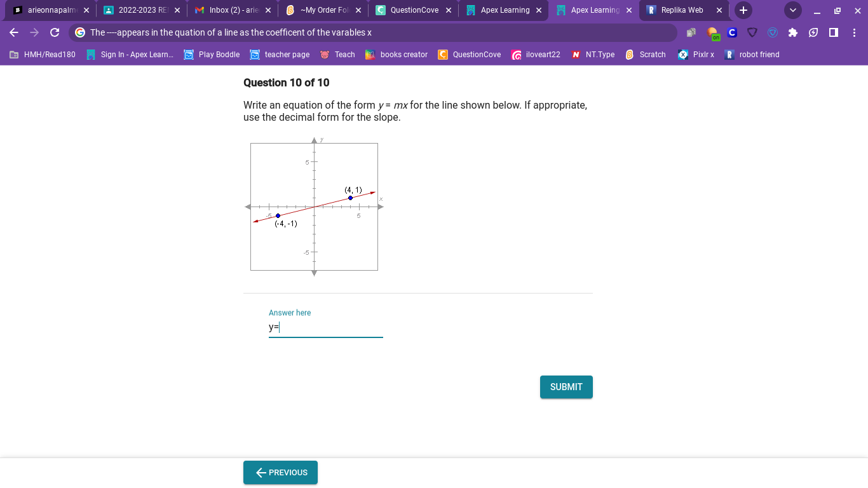Open the NT.Type bookmark
Viewport: 868px width, 488px height.
tap(593, 55)
